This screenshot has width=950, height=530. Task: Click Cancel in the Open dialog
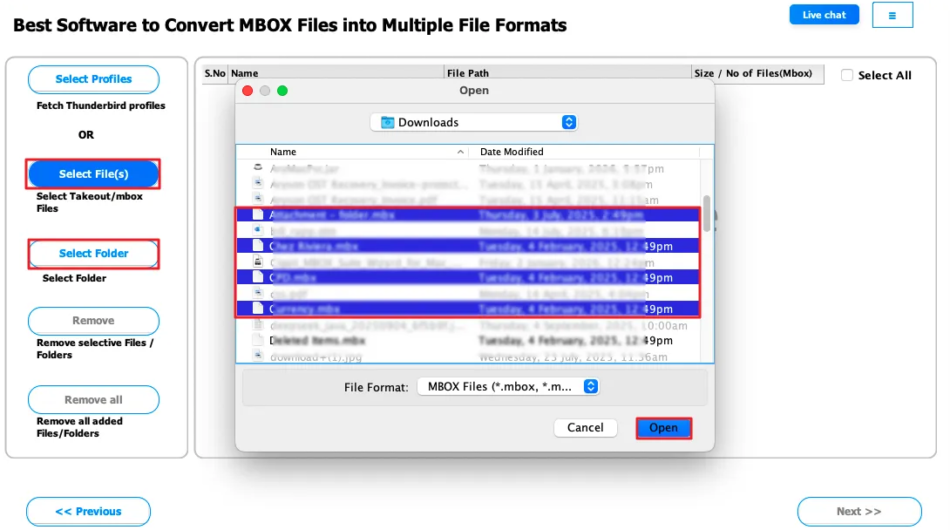(x=585, y=428)
